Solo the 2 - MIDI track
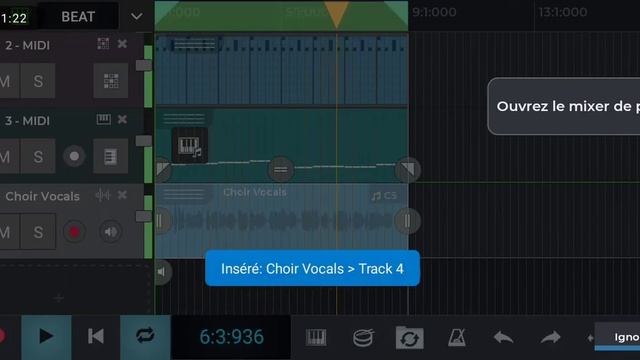 pos(38,81)
